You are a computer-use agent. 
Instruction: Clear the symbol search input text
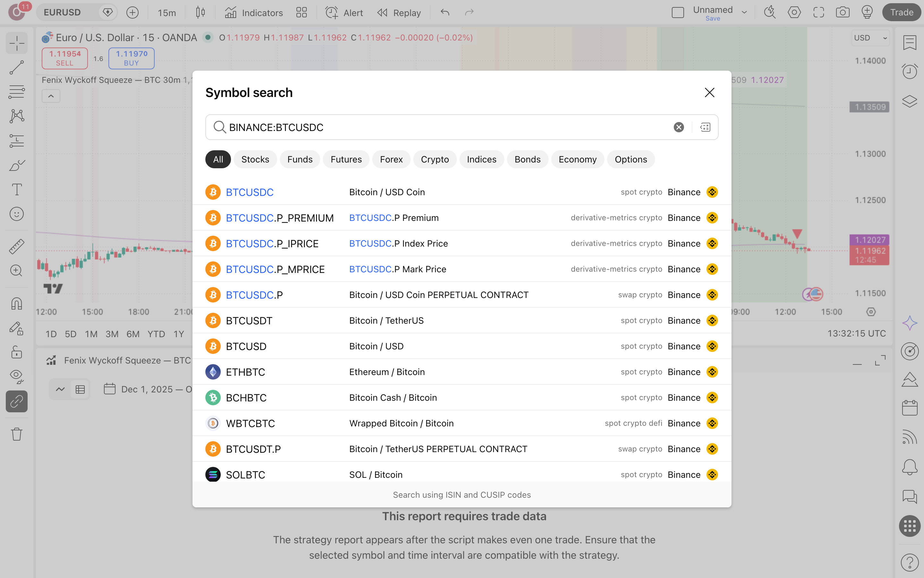click(679, 127)
